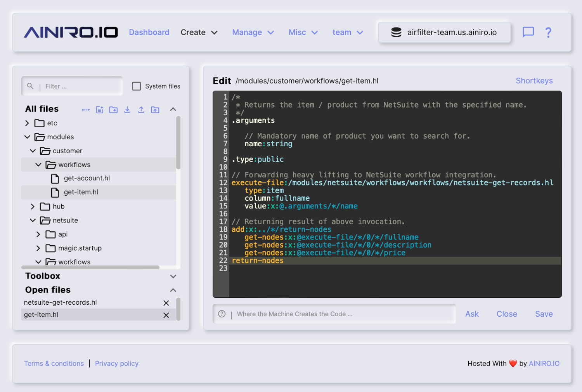Open the chat bubble icon in header
The width and height of the screenshot is (582, 392).
(x=528, y=32)
